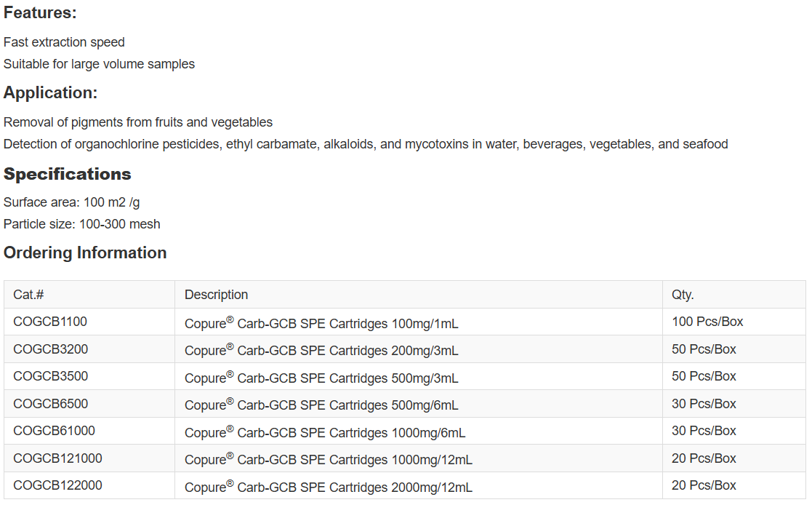Click the 200mg/3mL cartridge description
Screen dimensions: 812x505
pyautogui.click(x=321, y=350)
